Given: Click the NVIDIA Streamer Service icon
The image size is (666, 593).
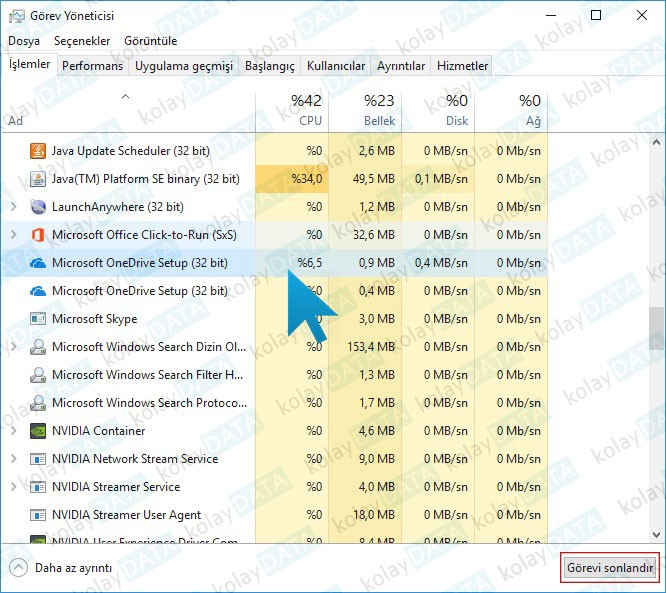Looking at the screenshot, I should (x=38, y=487).
